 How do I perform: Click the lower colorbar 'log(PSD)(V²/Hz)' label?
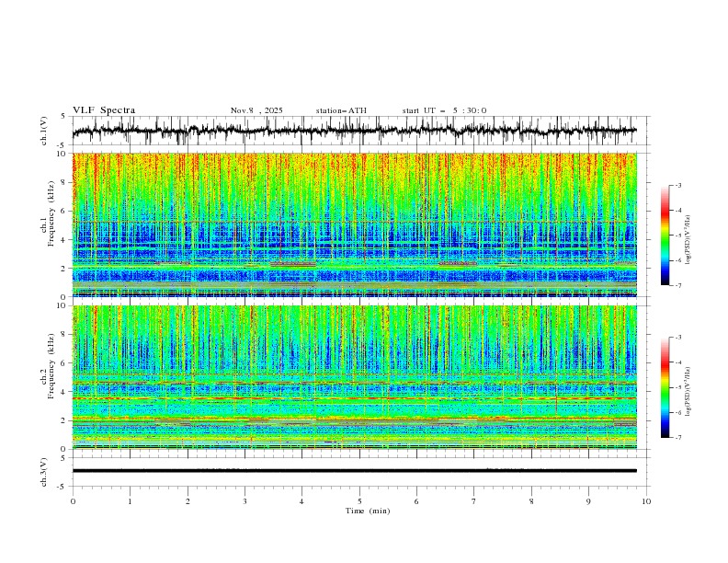click(688, 391)
